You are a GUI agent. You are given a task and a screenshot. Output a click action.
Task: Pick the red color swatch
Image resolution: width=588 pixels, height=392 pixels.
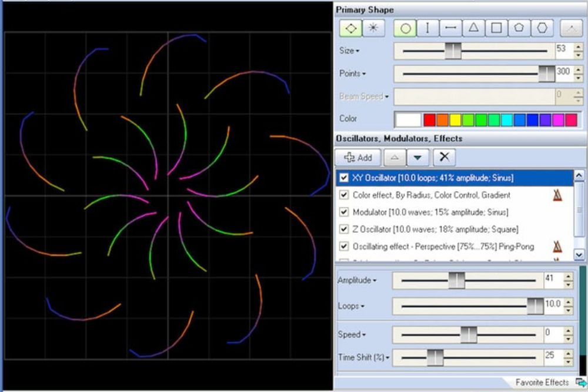coord(429,120)
